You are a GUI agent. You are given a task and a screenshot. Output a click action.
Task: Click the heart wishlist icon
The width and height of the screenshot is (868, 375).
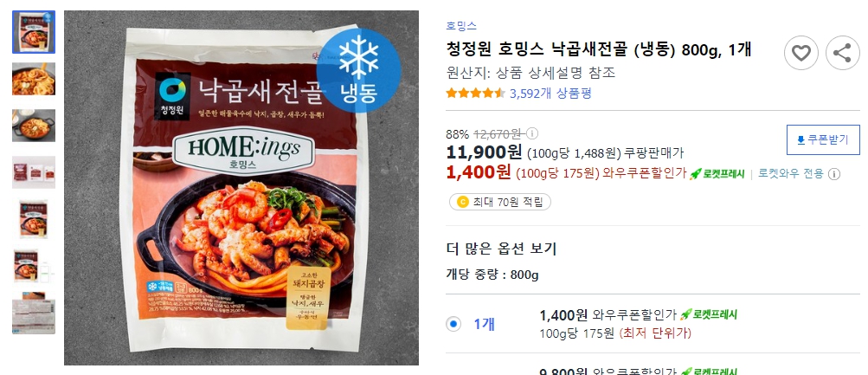800,53
